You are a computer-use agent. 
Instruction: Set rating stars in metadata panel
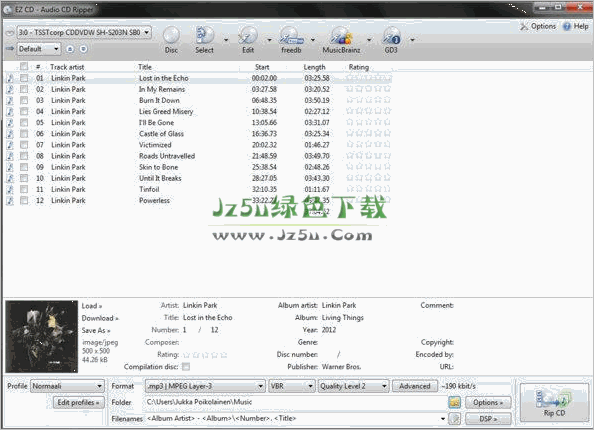205,355
